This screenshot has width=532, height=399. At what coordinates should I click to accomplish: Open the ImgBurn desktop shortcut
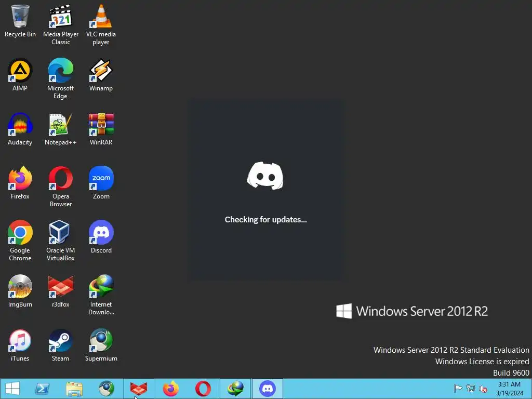[20, 291]
